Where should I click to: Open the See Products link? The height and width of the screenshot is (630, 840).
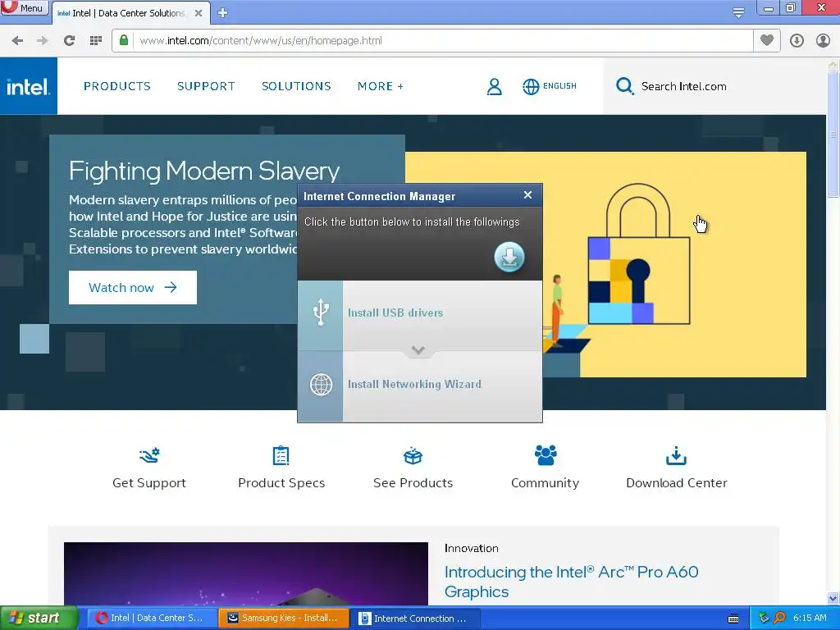(413, 482)
